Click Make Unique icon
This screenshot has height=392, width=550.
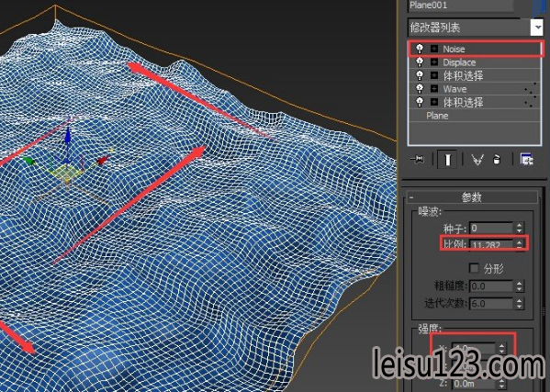click(477, 160)
